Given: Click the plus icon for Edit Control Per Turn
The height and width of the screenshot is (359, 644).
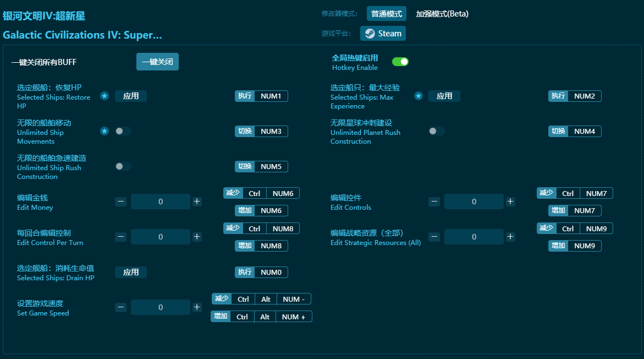Looking at the screenshot, I should tap(197, 236).
